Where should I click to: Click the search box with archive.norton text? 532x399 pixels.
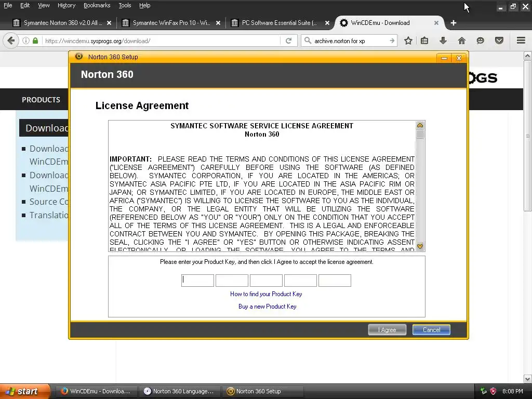click(x=350, y=41)
